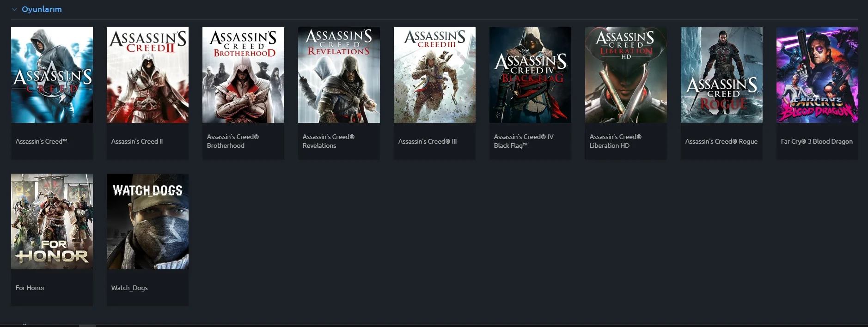The height and width of the screenshot is (327, 868).
Task: Click the 'Assassin's Creed II' title text
Action: 137,141
